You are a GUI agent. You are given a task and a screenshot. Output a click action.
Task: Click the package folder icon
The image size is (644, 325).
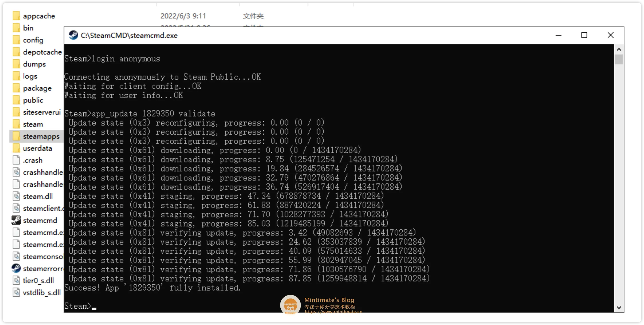tap(16, 88)
